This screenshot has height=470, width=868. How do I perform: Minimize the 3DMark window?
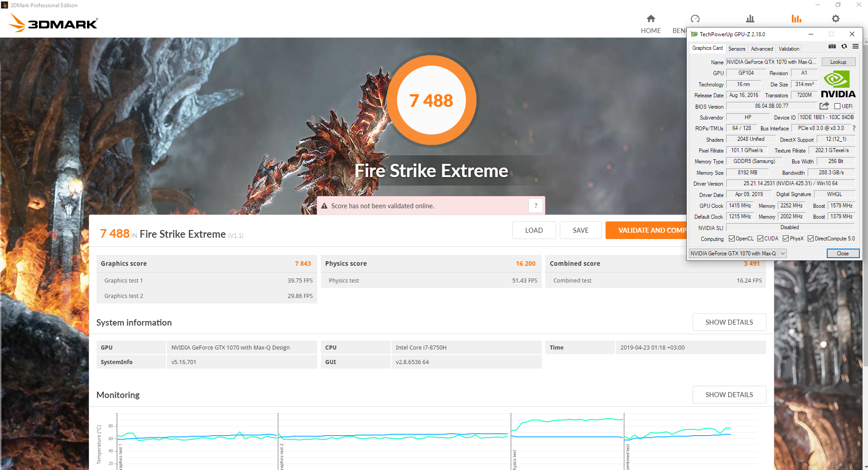tap(818, 5)
